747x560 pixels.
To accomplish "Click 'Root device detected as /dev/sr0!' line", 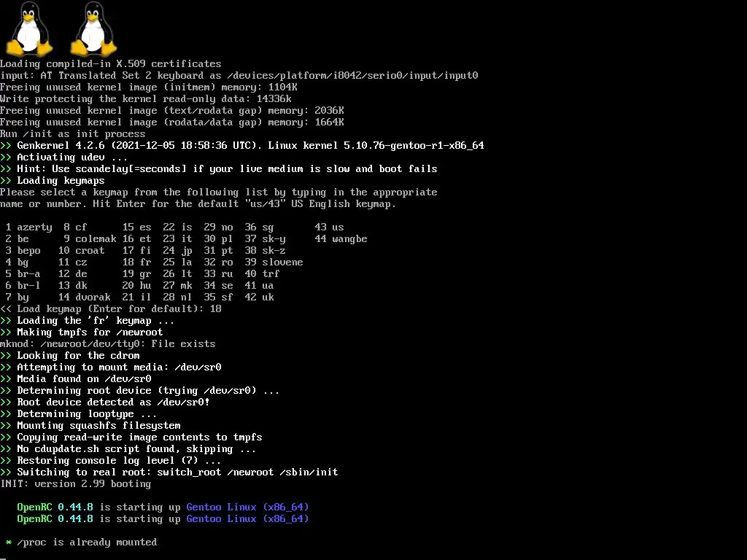I will (x=105, y=402).
